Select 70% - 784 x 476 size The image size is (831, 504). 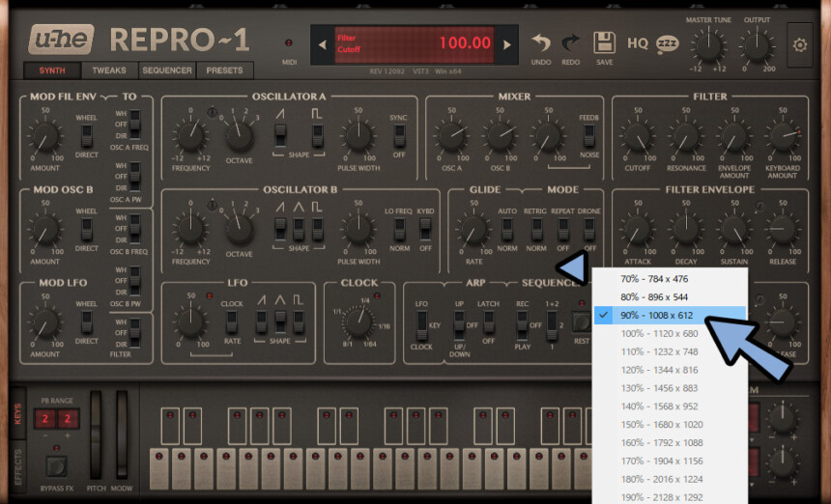(670, 278)
